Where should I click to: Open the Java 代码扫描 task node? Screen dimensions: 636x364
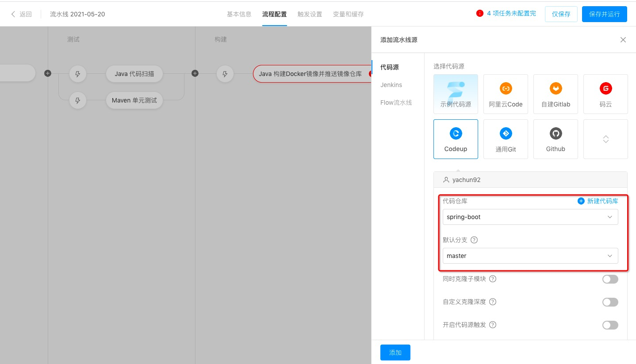coord(134,74)
